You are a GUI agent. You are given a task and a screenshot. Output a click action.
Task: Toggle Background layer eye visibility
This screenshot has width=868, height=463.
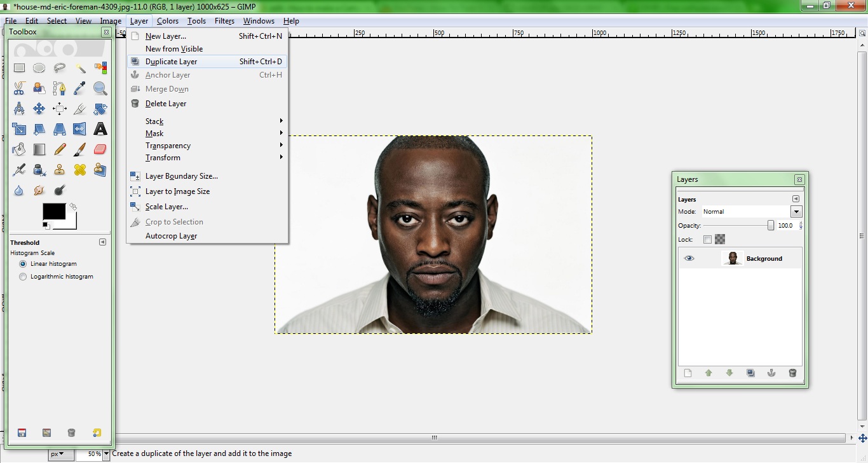[x=689, y=259]
